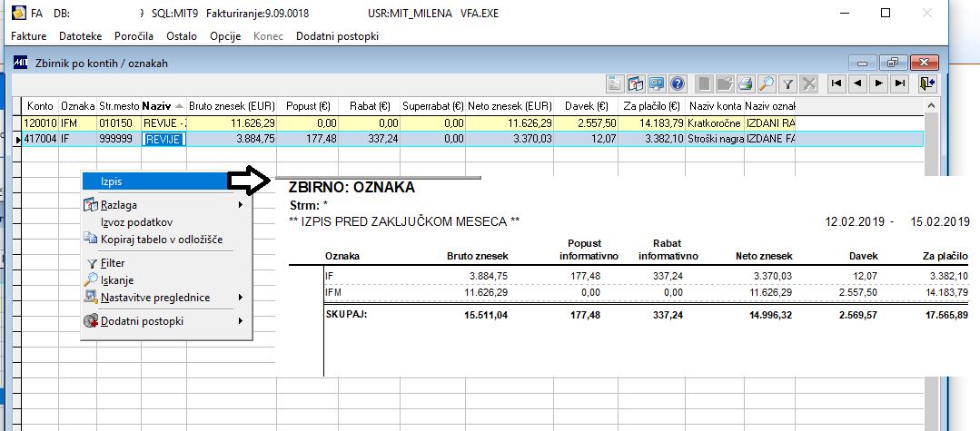
Task: Open help via blue question mark icon
Action: pos(678,83)
